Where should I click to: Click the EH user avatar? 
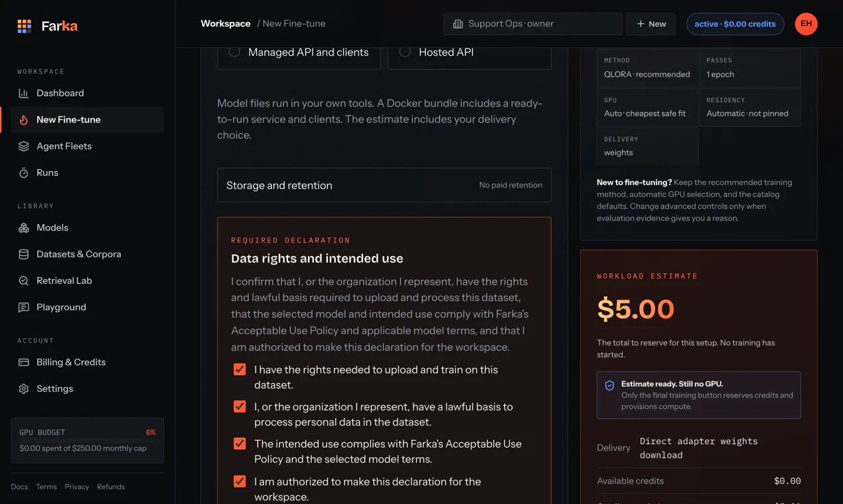tap(806, 24)
